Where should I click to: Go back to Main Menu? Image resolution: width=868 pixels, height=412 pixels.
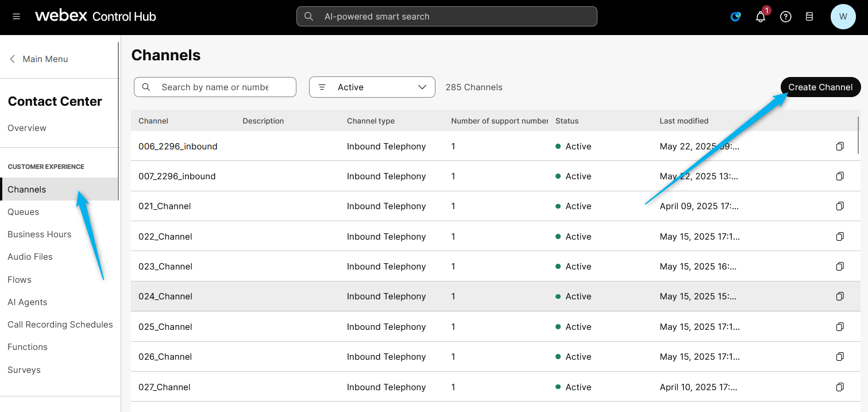38,59
